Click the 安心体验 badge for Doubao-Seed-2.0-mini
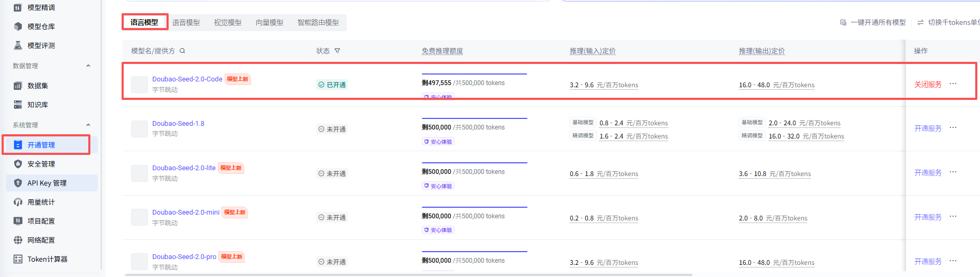Screen dimensions: 980x277 coord(438,230)
